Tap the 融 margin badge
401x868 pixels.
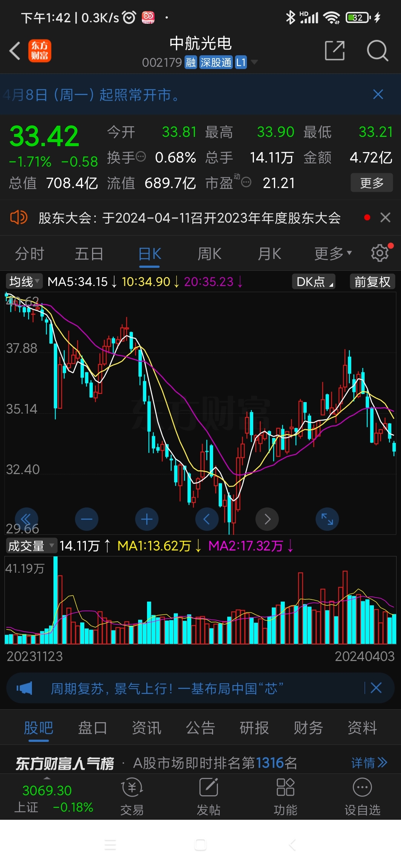[191, 62]
